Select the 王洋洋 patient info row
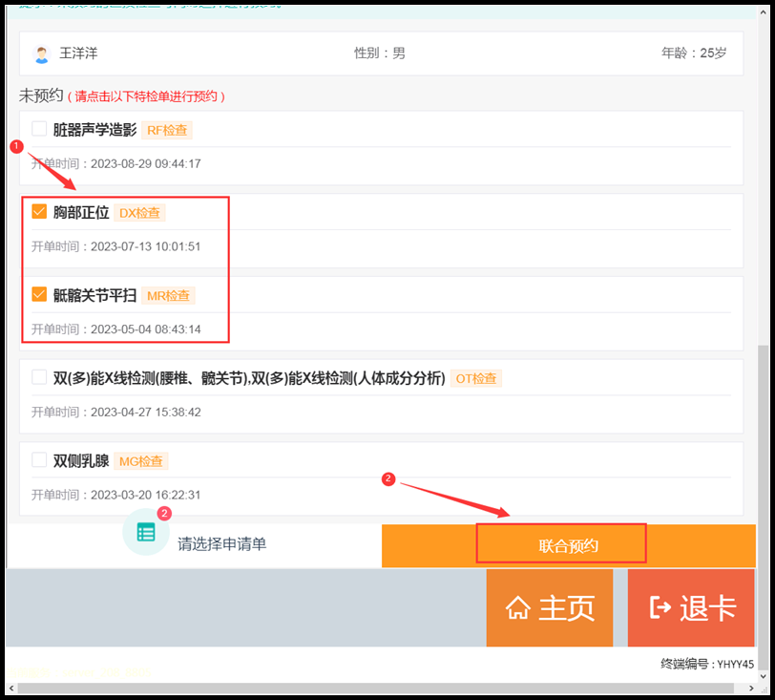 (x=382, y=53)
